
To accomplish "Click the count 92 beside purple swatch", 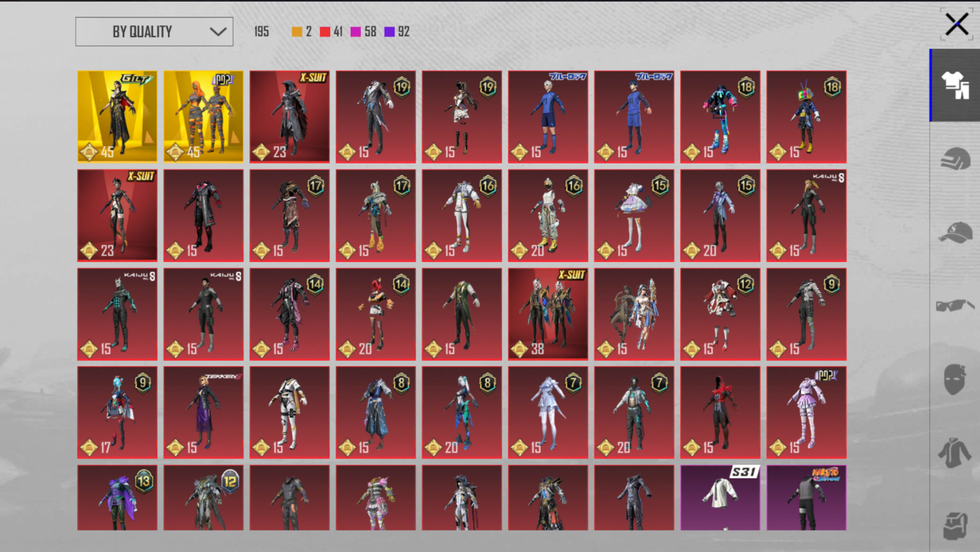I will (x=403, y=32).
